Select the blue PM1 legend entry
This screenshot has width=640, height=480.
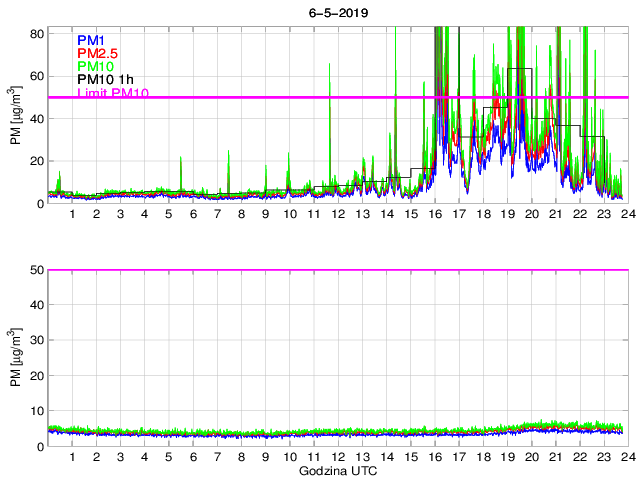pyautogui.click(x=91, y=39)
